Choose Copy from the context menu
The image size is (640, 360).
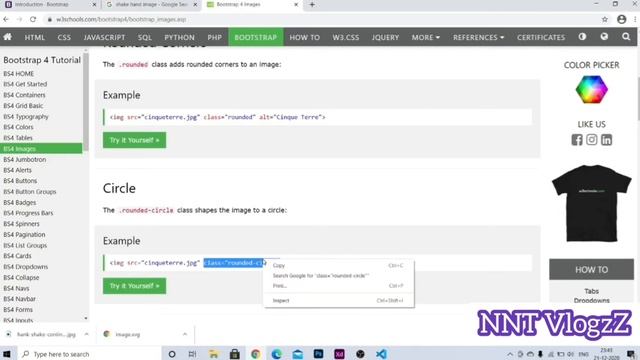338,265
